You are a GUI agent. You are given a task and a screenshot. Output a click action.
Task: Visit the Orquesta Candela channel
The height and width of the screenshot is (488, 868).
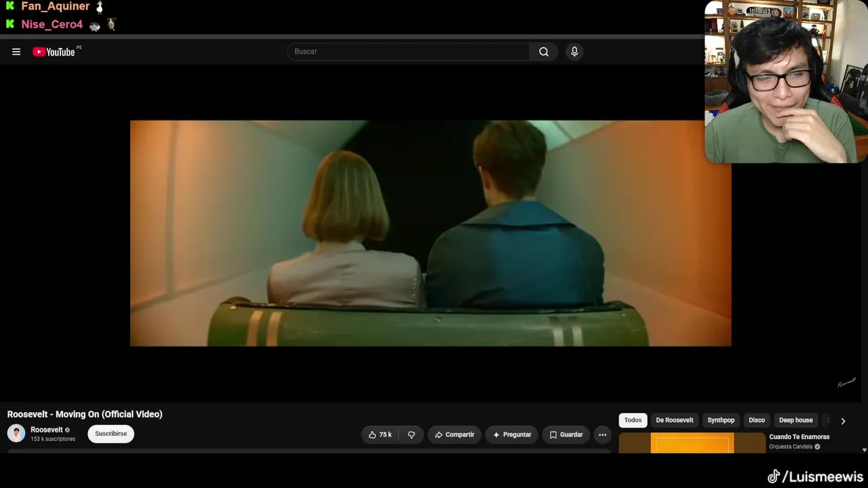tap(791, 447)
